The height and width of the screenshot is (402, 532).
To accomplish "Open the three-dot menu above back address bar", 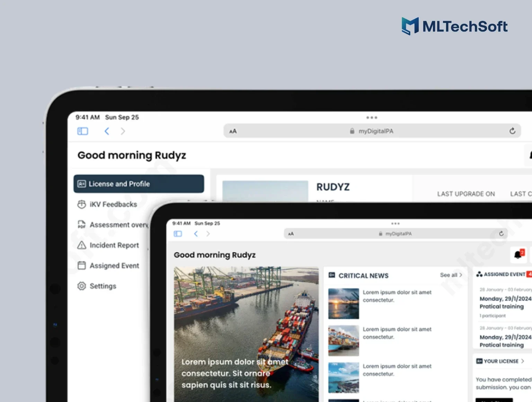I will [372, 118].
